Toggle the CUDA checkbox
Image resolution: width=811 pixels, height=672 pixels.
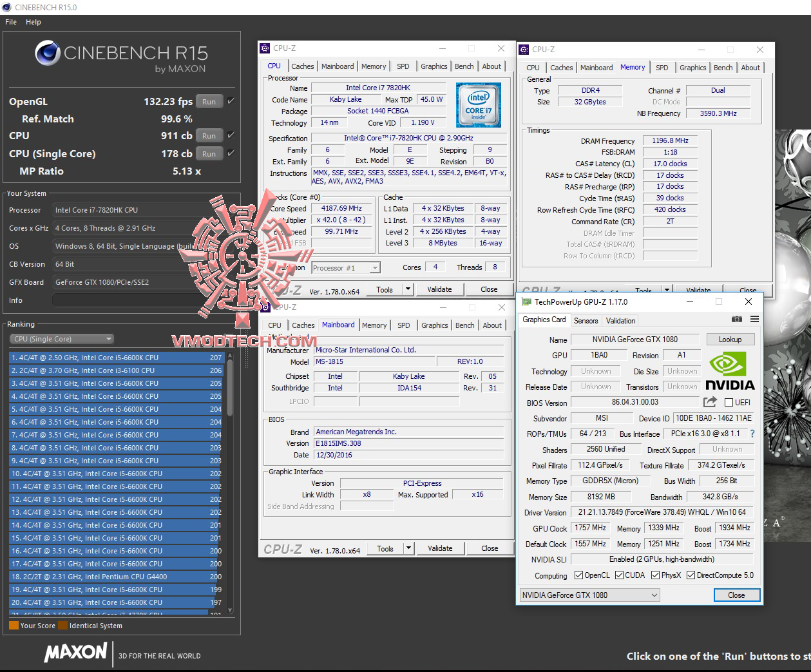coord(619,575)
